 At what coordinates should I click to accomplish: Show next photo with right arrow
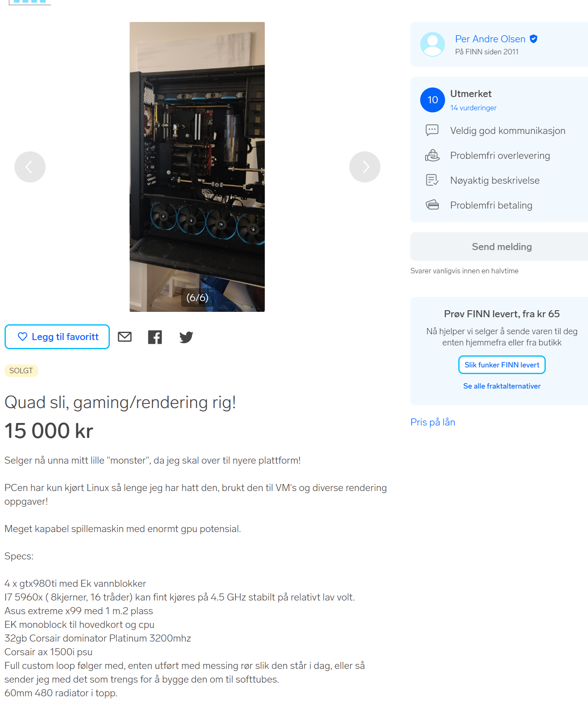(365, 167)
